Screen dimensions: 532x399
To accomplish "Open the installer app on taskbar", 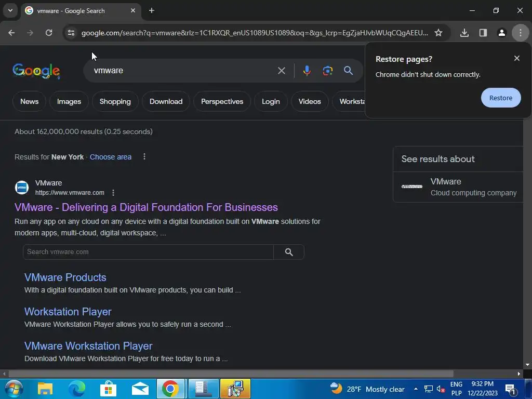I will 235,389.
